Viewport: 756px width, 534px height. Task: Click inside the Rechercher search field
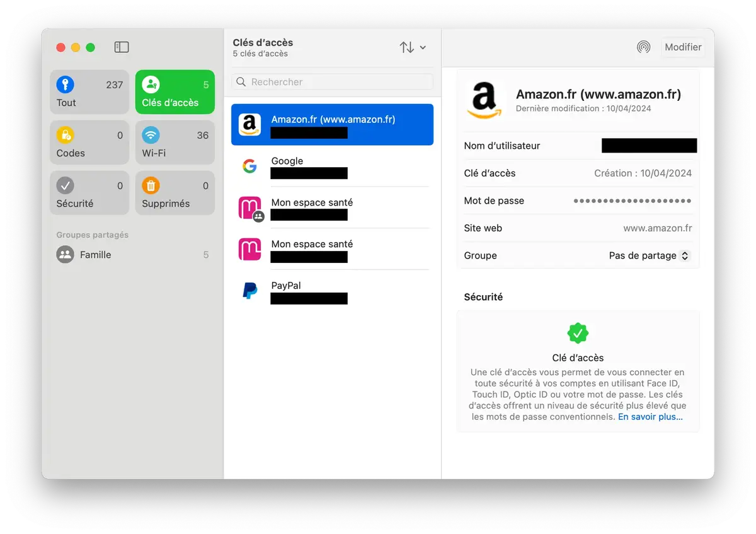(332, 81)
